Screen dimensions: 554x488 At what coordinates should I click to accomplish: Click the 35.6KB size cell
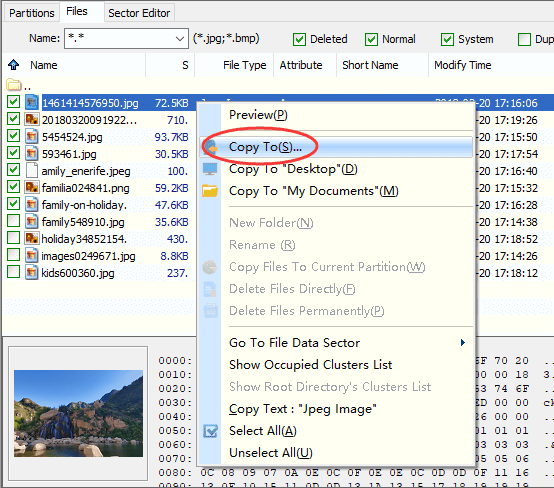171,222
